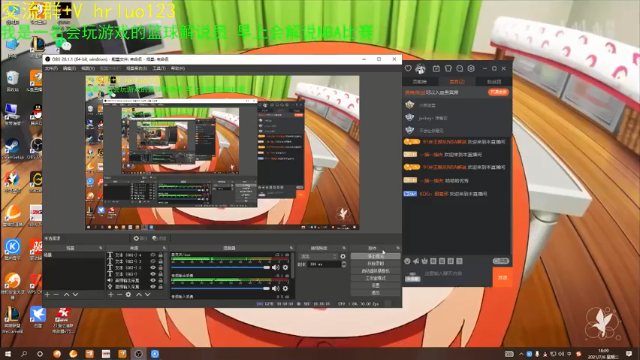
Task: Open the shirt icon in chat panel header
Action: (x=448, y=69)
